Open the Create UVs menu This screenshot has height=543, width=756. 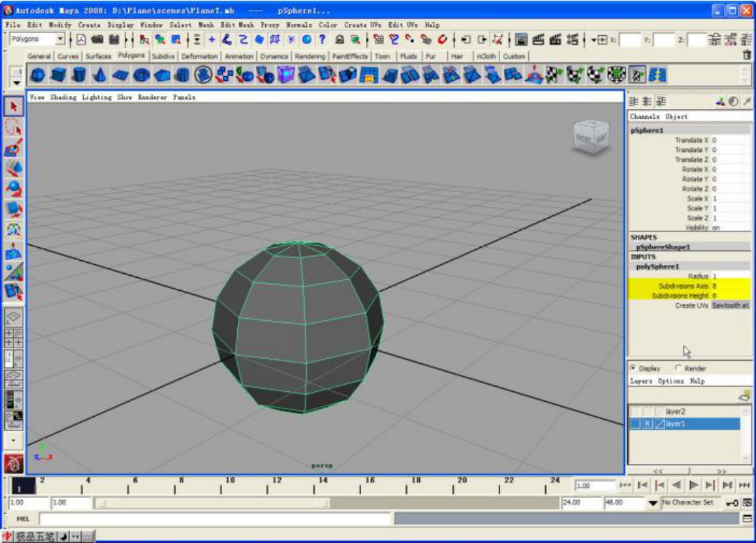tap(363, 24)
